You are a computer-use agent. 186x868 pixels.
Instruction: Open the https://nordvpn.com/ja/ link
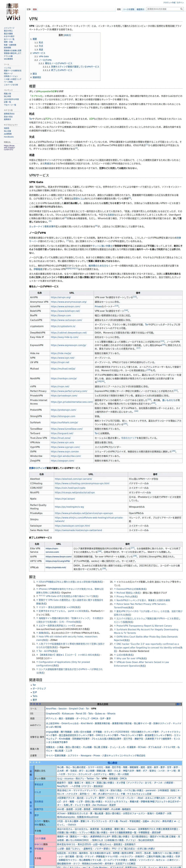tap(63, 378)
